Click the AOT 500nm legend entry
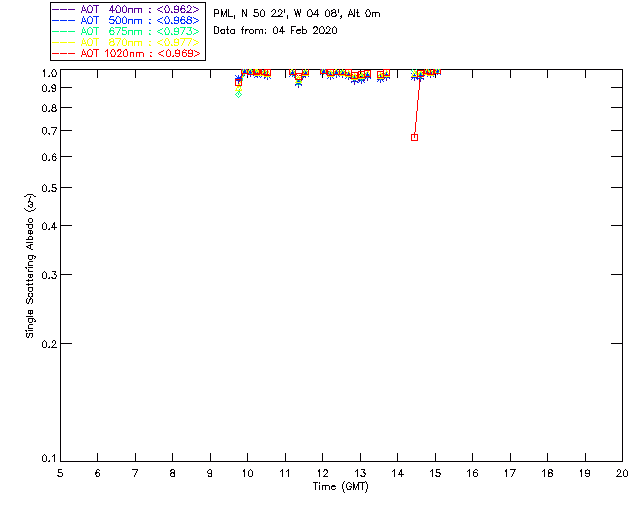Screen dimensions: 640x512 click(x=126, y=20)
